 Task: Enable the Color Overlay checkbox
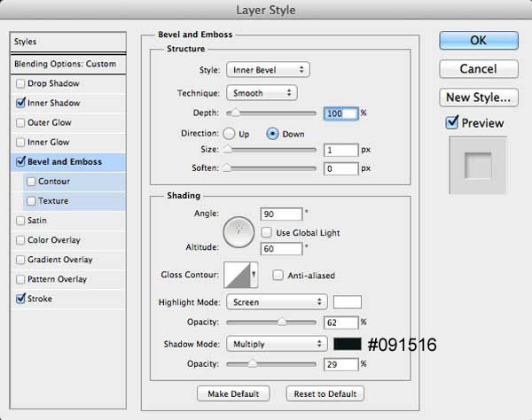click(x=20, y=240)
